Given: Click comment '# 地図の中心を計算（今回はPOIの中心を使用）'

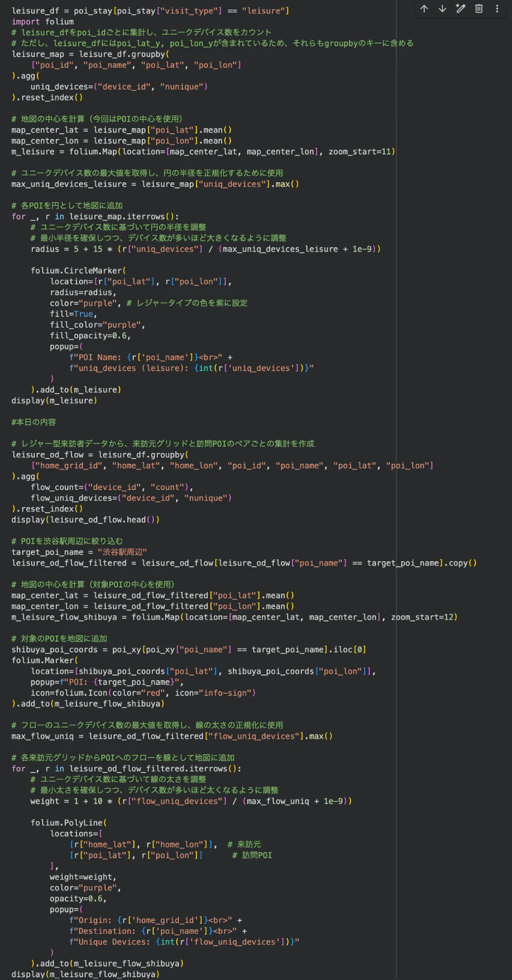Looking at the screenshot, I should (97, 119).
